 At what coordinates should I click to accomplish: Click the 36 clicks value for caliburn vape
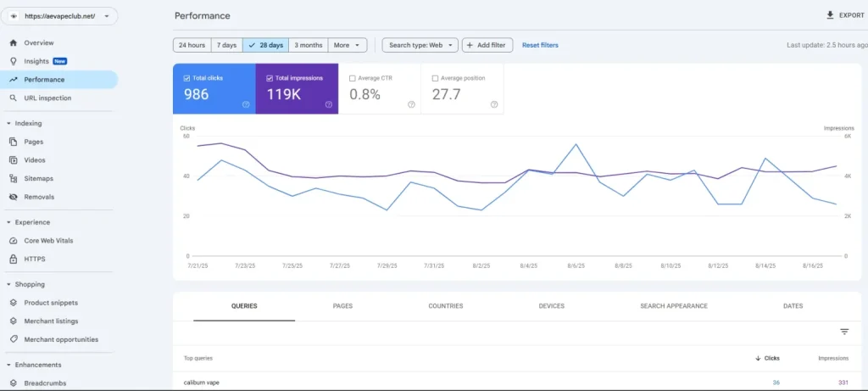[775, 383]
